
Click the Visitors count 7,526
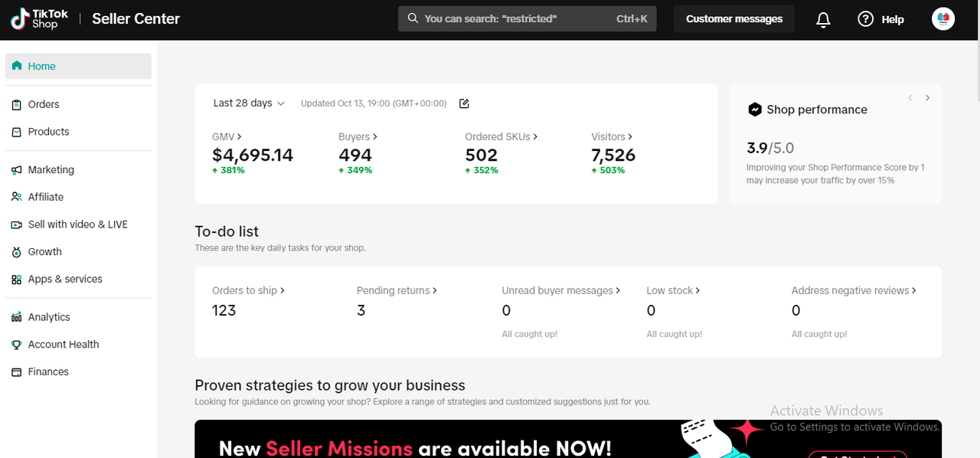point(613,155)
